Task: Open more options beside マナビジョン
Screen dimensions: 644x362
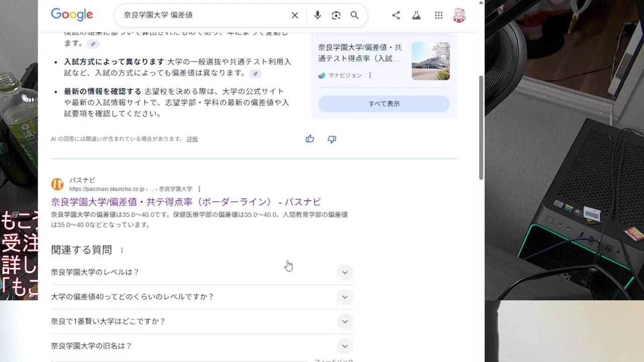Action: click(x=370, y=75)
